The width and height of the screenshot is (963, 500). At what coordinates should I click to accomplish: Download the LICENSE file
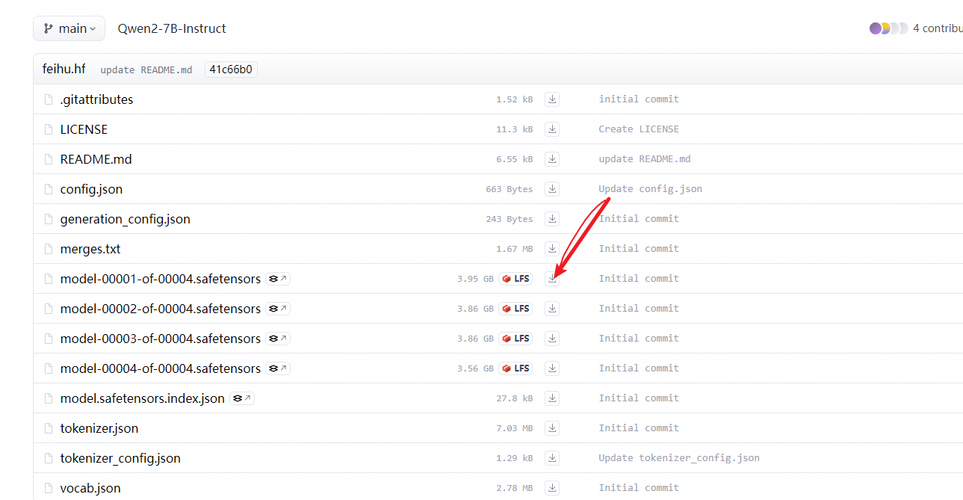click(x=552, y=129)
